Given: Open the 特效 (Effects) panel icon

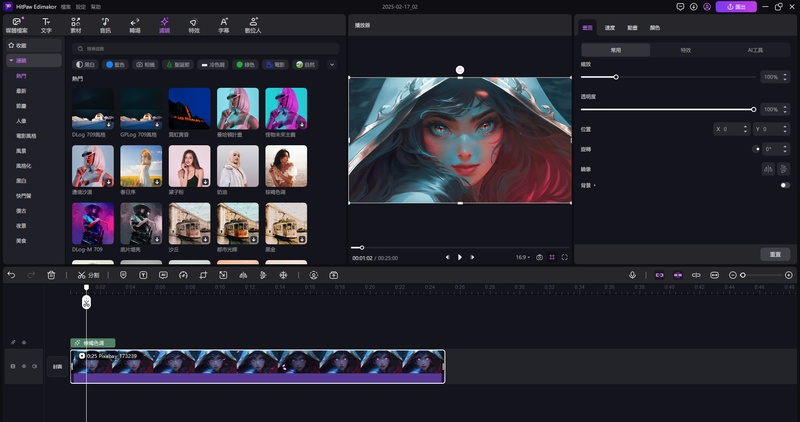Looking at the screenshot, I should point(193,25).
